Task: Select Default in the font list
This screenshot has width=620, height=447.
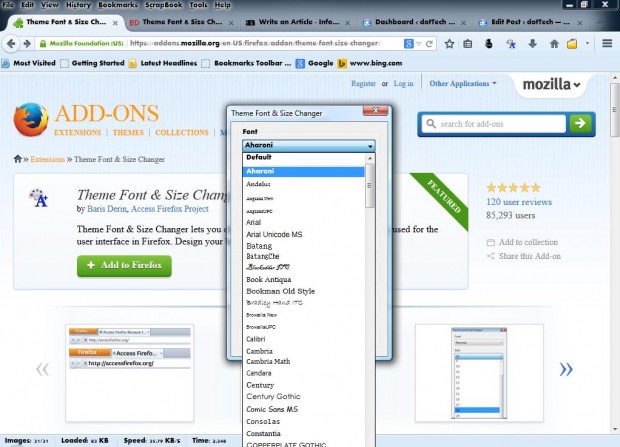Action: click(303, 157)
